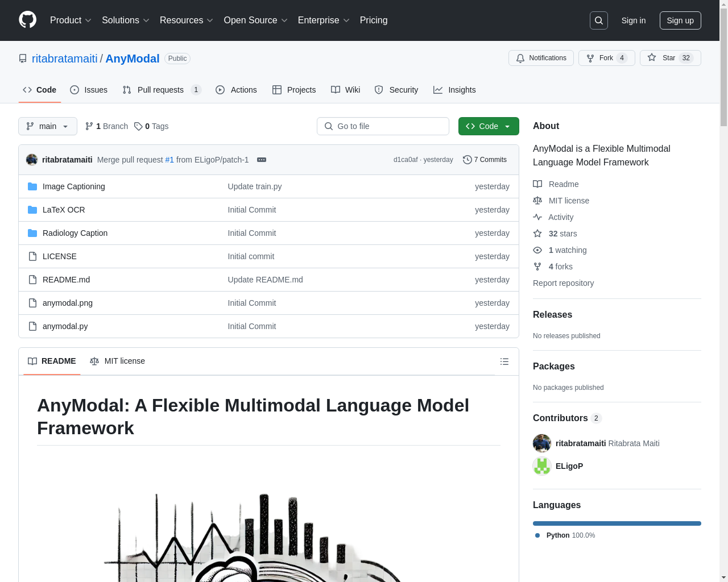Click Report repository

tap(563, 283)
